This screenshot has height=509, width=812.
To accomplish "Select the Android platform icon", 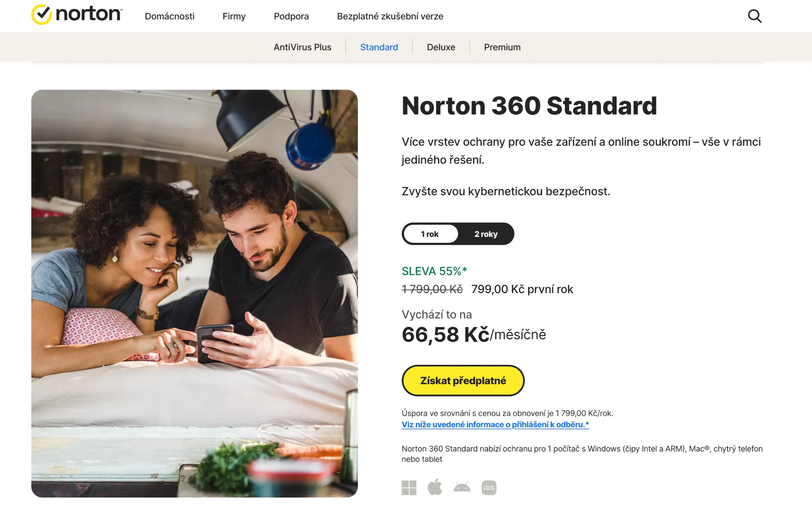I will coord(463,488).
